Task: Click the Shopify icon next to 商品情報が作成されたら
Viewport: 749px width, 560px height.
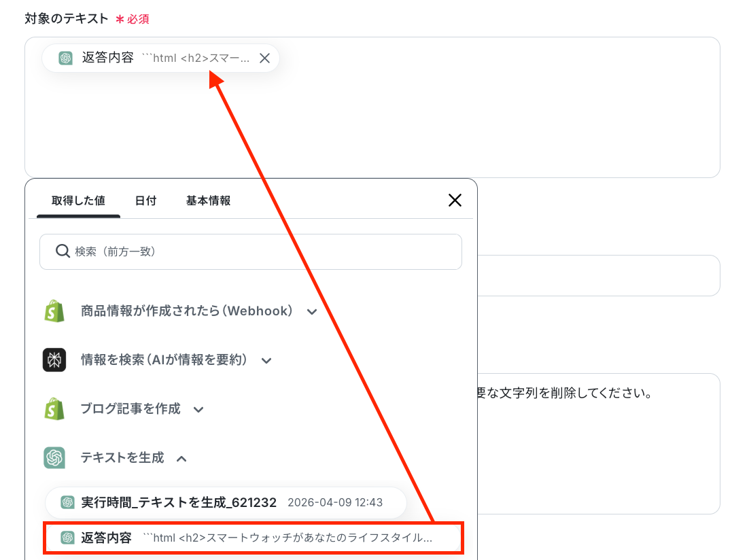Action: (54, 311)
